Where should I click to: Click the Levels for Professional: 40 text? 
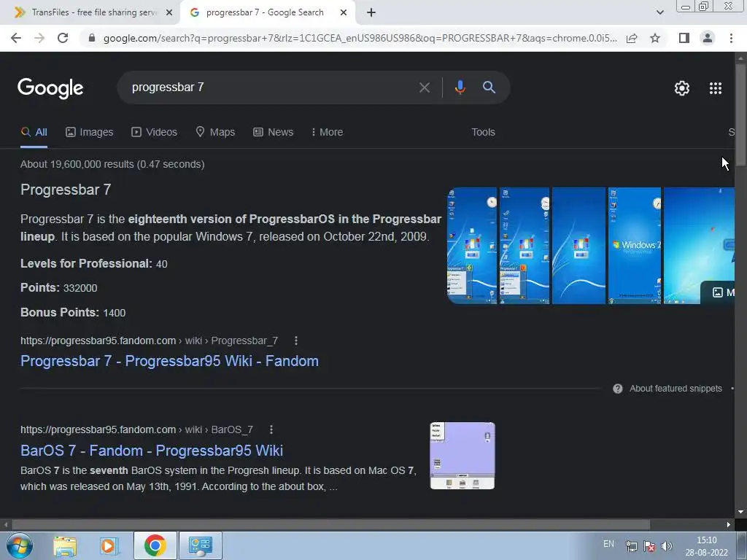click(94, 264)
